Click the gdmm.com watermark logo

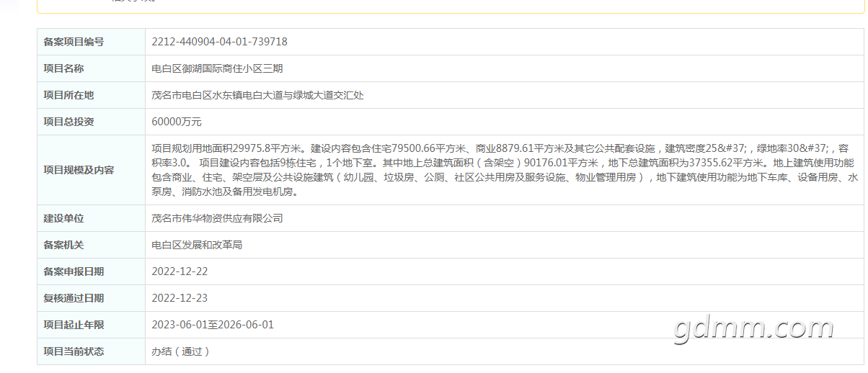pos(754,328)
